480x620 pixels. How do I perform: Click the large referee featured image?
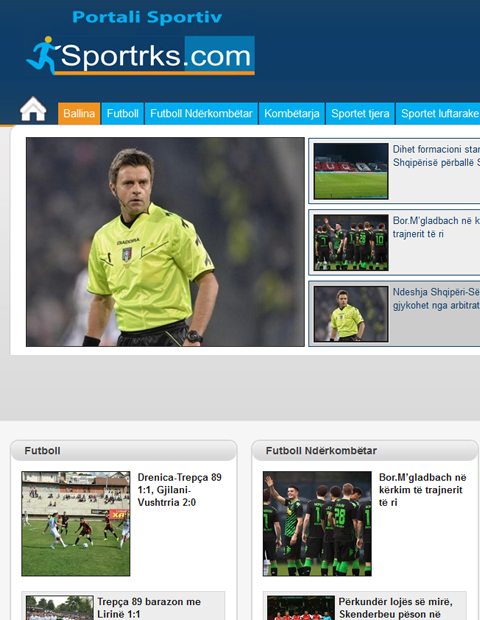point(165,242)
